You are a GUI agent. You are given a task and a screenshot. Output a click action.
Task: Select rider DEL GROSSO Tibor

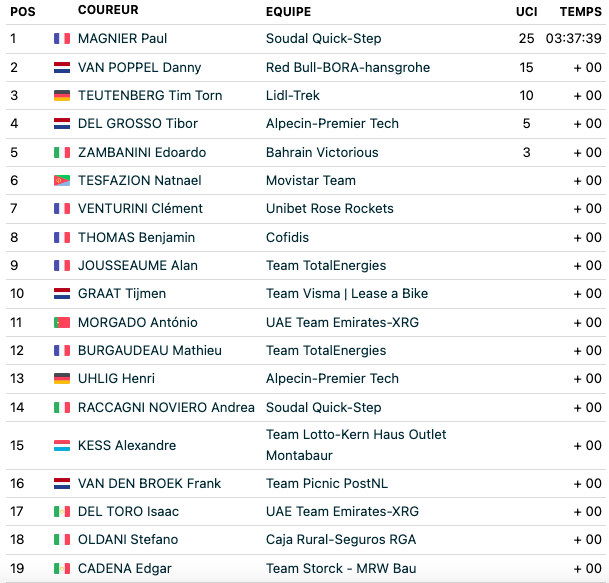(138, 124)
